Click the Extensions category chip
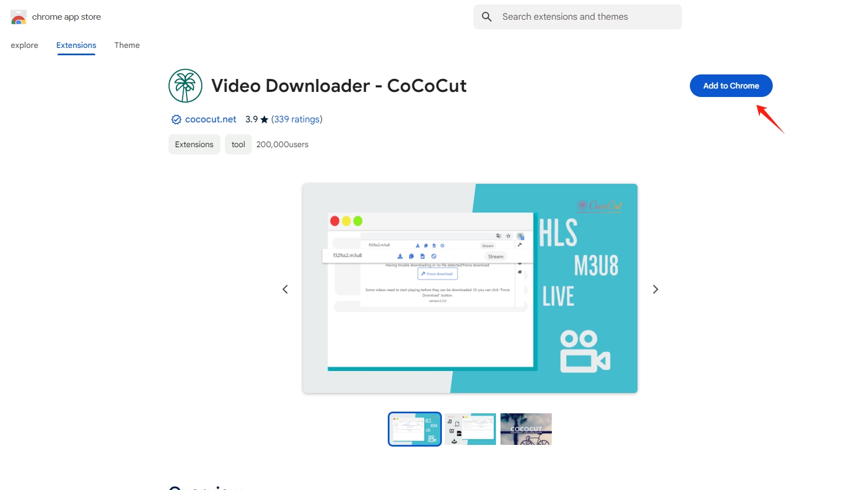 [194, 144]
